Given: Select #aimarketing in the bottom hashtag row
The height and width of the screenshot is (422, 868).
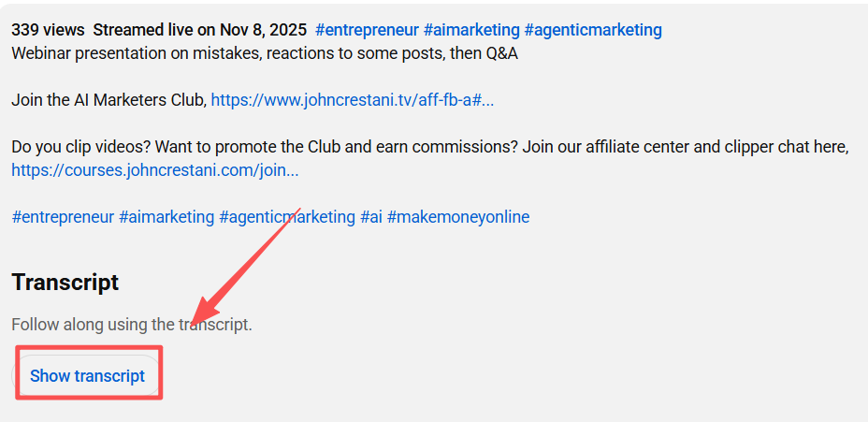Looking at the screenshot, I should (166, 217).
